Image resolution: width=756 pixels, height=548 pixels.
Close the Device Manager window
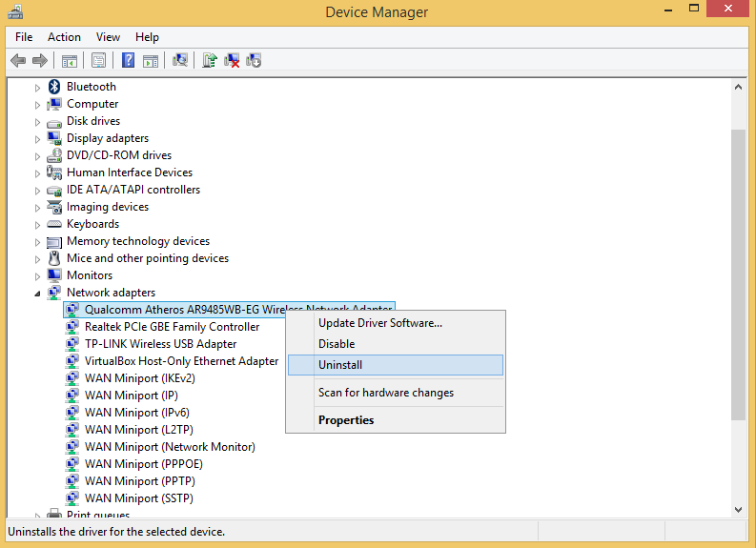tap(728, 9)
